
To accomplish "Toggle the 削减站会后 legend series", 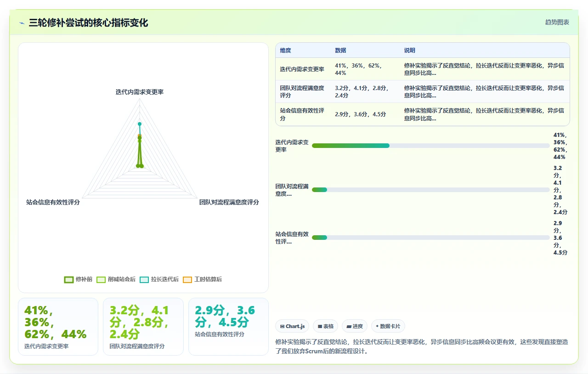I will coord(116,279).
